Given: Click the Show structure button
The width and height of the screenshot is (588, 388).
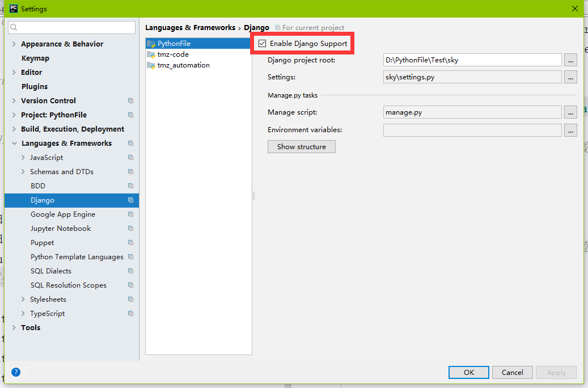Looking at the screenshot, I should click(x=302, y=147).
